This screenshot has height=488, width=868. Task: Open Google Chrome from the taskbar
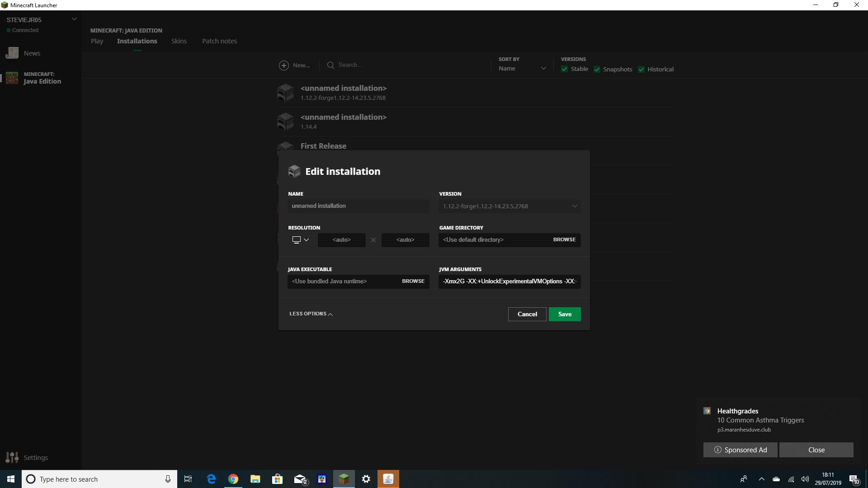pyautogui.click(x=233, y=479)
